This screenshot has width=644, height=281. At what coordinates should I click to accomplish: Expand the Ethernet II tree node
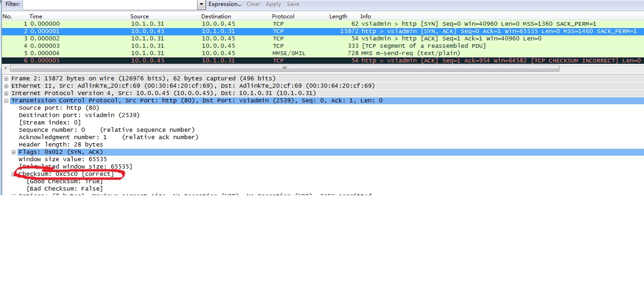pyautogui.click(x=6, y=86)
